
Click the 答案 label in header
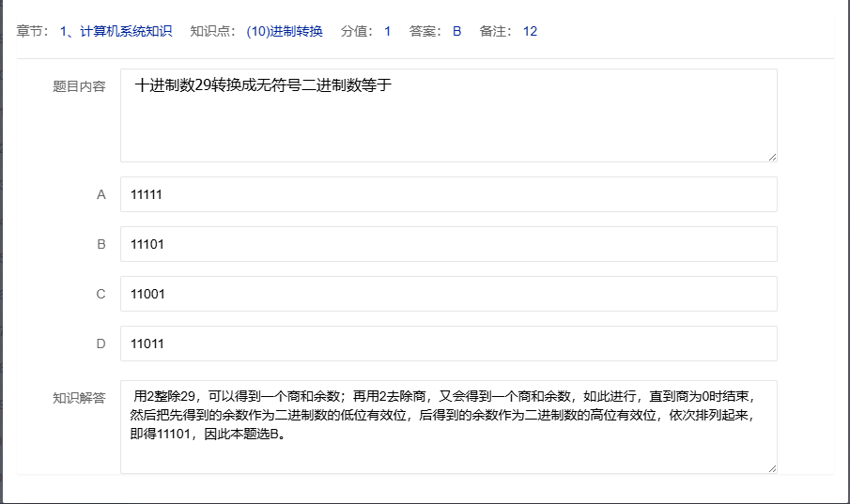pyautogui.click(x=426, y=31)
